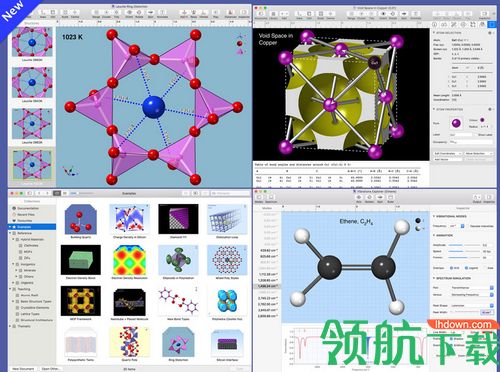Click the Add Vector button

point(448,159)
